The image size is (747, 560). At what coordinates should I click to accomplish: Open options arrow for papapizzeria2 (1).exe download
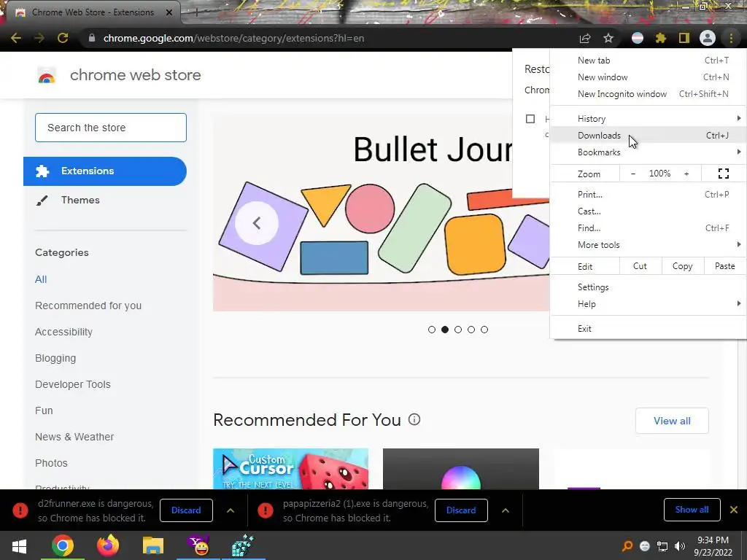point(506,510)
